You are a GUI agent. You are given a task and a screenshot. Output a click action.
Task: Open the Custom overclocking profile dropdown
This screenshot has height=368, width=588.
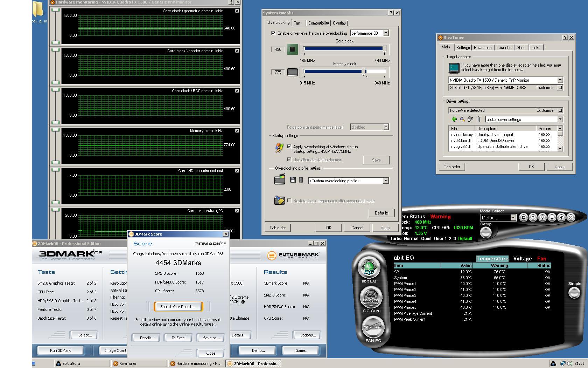[x=386, y=180]
